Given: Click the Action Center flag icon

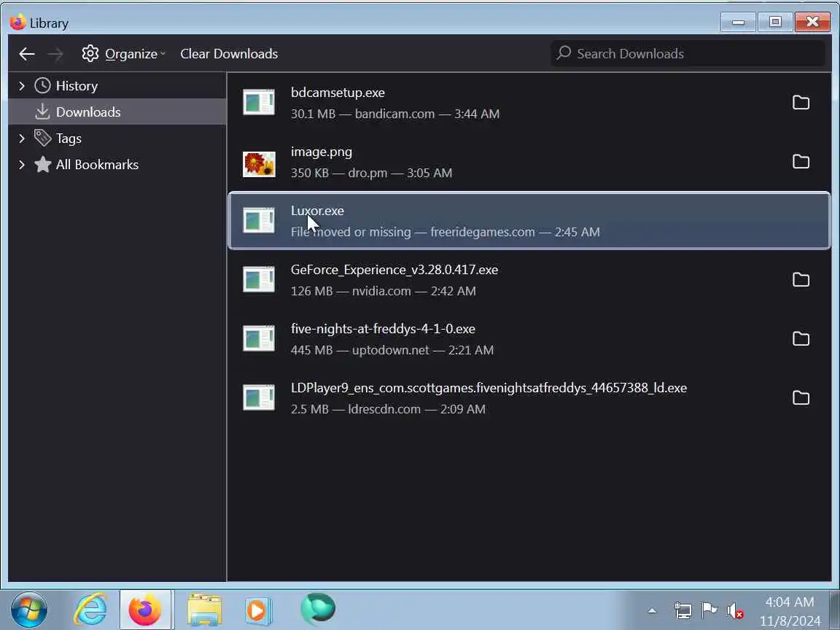Looking at the screenshot, I should pos(709,610).
